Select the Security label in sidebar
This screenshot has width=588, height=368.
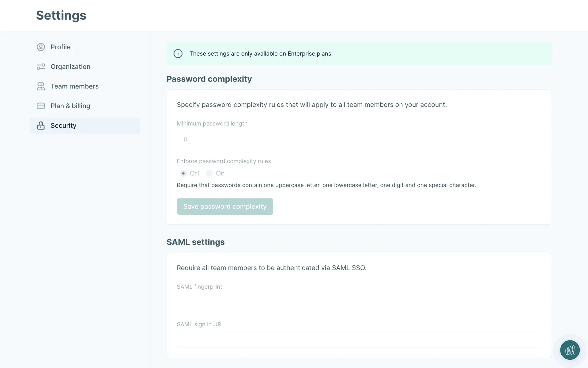pos(63,125)
